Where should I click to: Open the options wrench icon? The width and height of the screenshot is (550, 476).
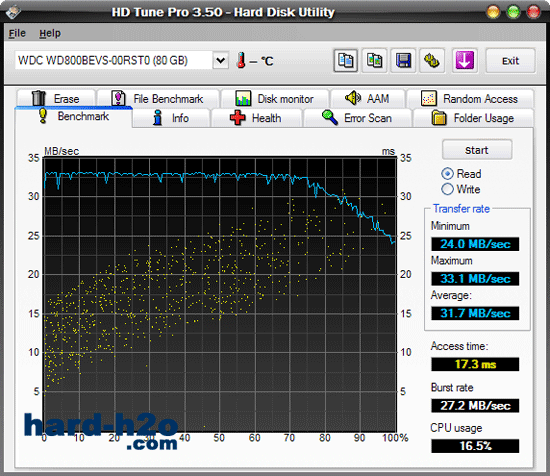click(432, 61)
